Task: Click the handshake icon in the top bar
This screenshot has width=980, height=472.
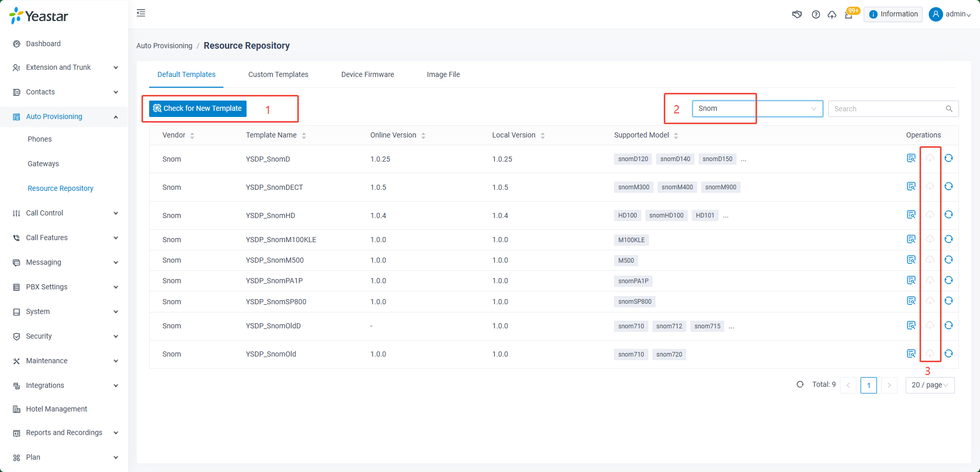Action: pyautogui.click(x=797, y=14)
